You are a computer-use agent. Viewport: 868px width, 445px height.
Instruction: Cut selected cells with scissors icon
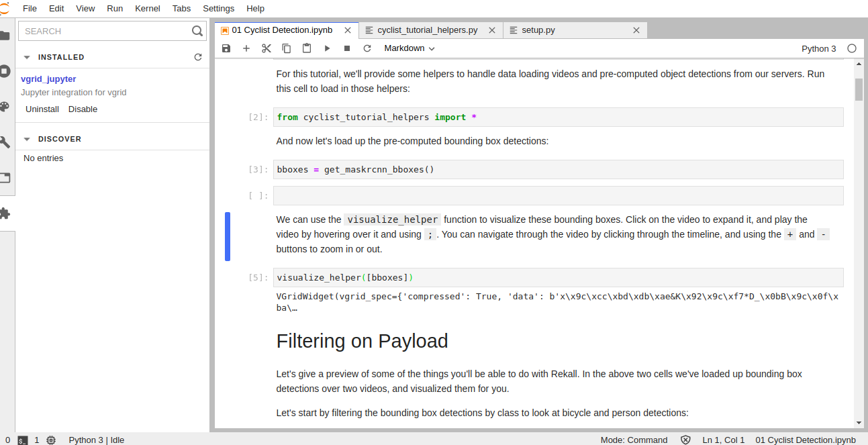pyautogui.click(x=267, y=48)
